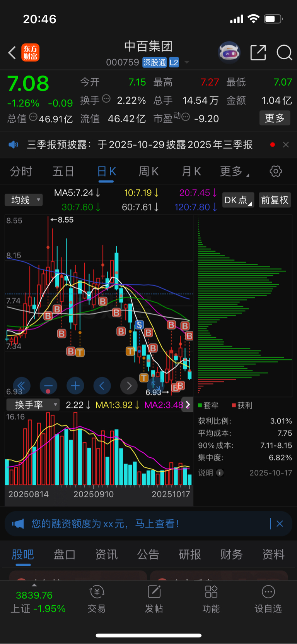Open the 股吧 tab
This screenshot has width=297, height=644.
pos(23,555)
